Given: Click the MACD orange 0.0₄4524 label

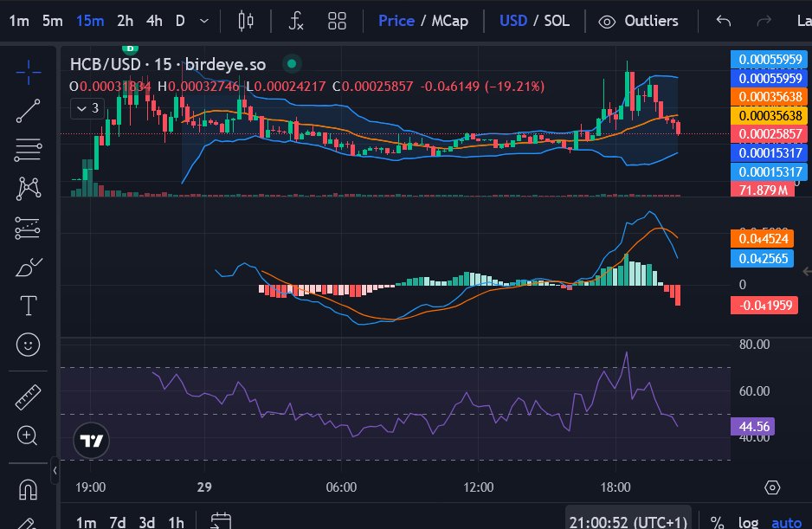Looking at the screenshot, I should tap(763, 239).
